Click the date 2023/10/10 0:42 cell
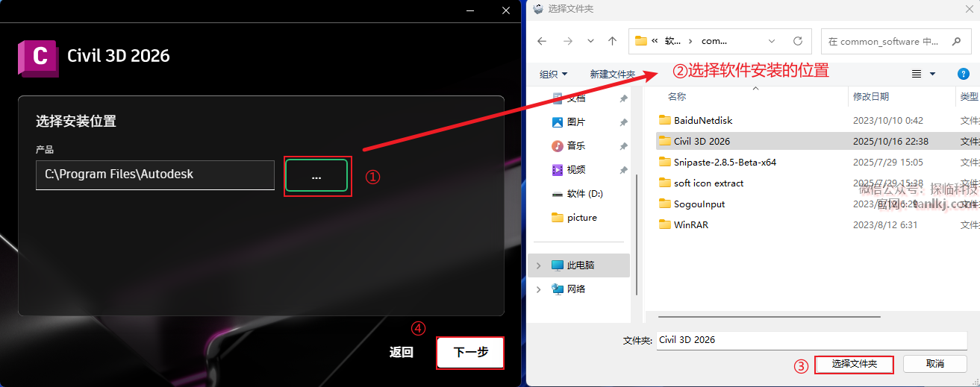The image size is (980, 387). (888, 120)
